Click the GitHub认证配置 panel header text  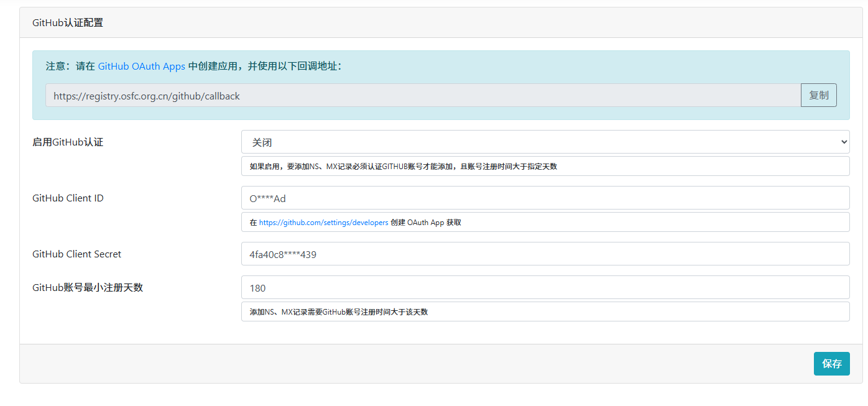point(68,22)
